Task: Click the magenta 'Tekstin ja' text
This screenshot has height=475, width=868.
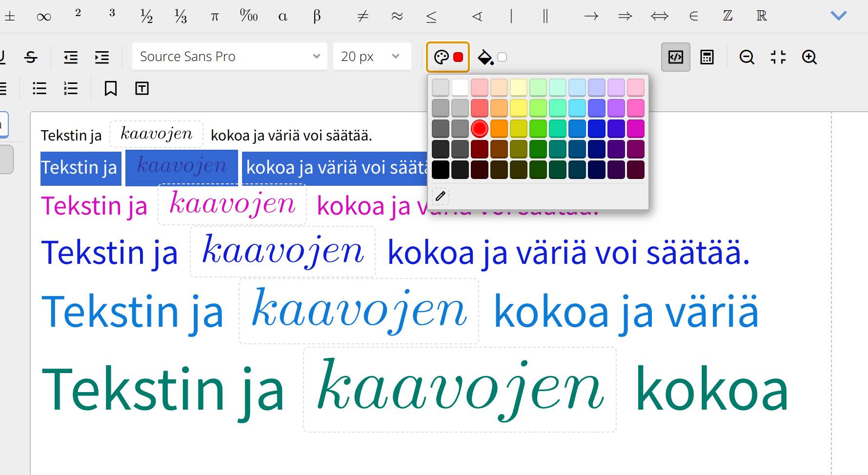Action: [94, 206]
